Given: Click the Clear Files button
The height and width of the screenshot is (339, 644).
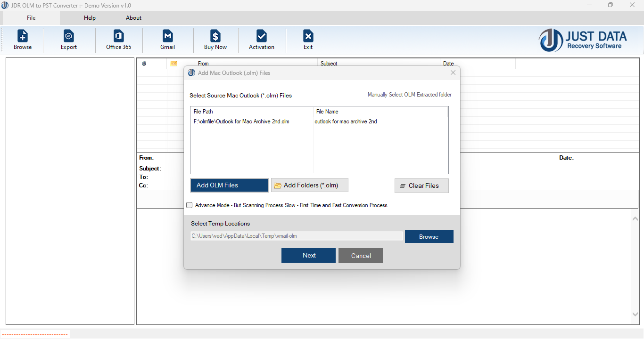Looking at the screenshot, I should 421,186.
